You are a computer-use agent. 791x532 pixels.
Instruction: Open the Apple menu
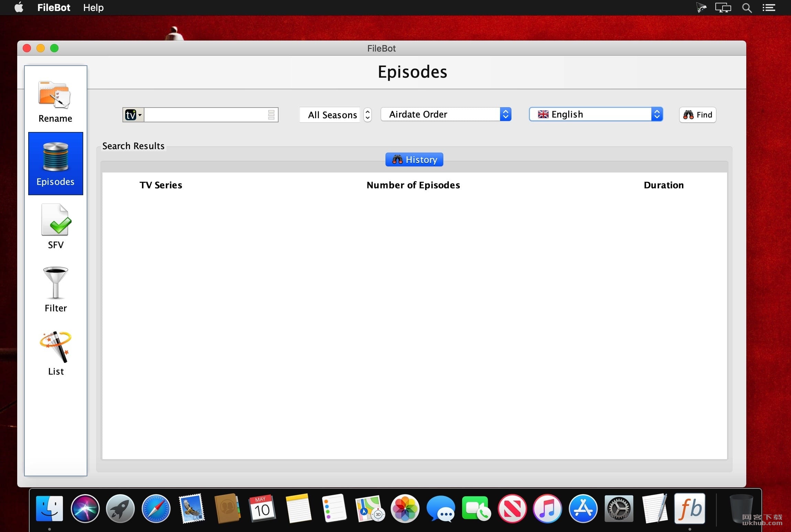click(x=19, y=7)
